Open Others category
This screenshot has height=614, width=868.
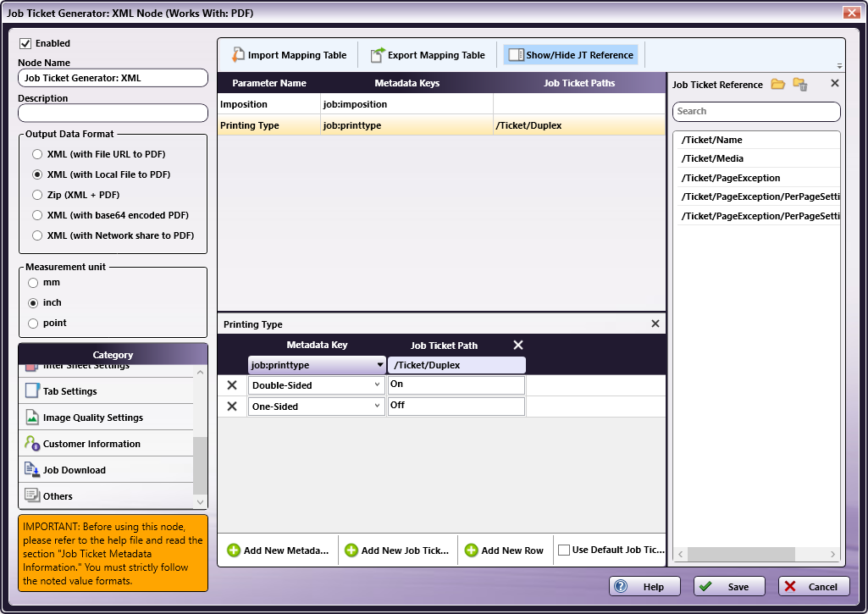point(107,495)
